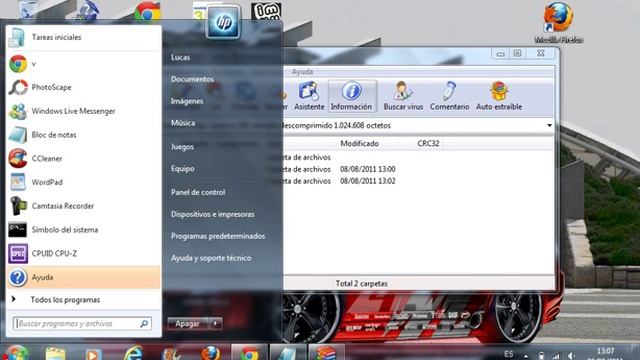
Task: Expand the WinRAR path dropdown arrow
Action: 549,125
